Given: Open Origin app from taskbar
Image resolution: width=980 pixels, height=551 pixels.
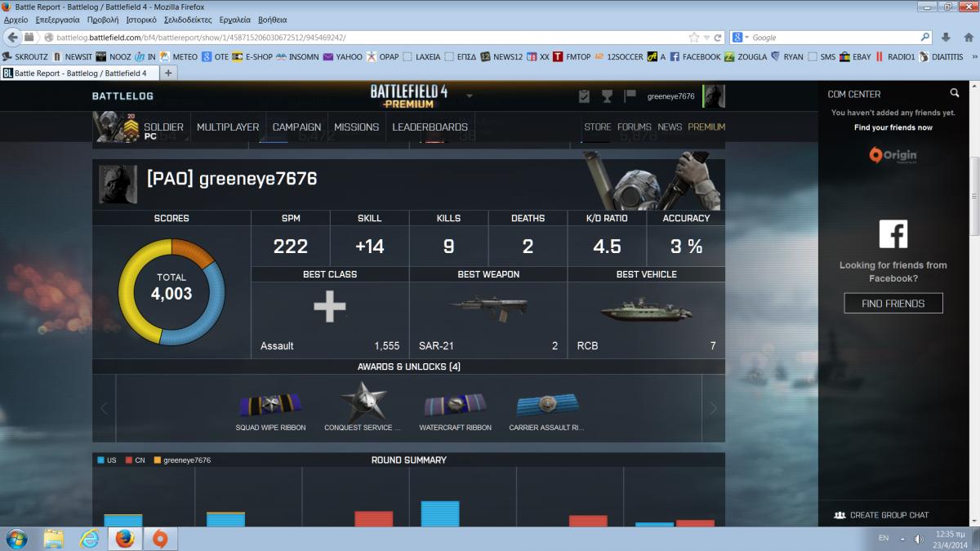Looking at the screenshot, I should 159,539.
